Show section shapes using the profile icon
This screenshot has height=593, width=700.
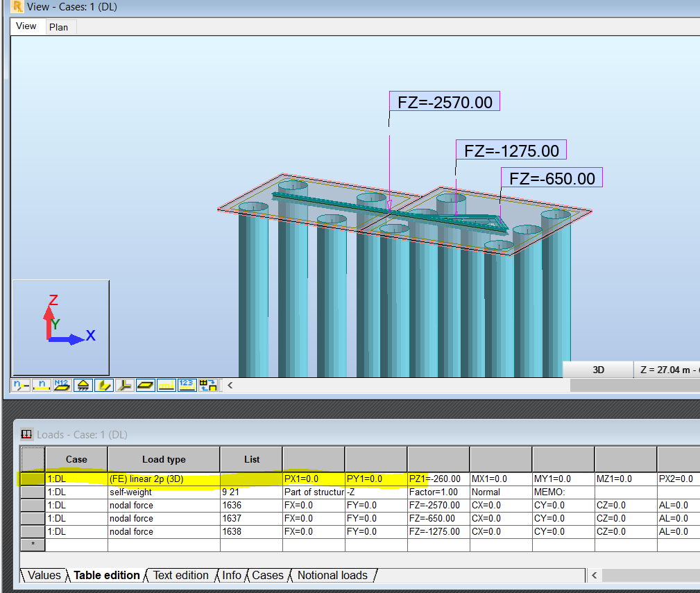[x=104, y=385]
